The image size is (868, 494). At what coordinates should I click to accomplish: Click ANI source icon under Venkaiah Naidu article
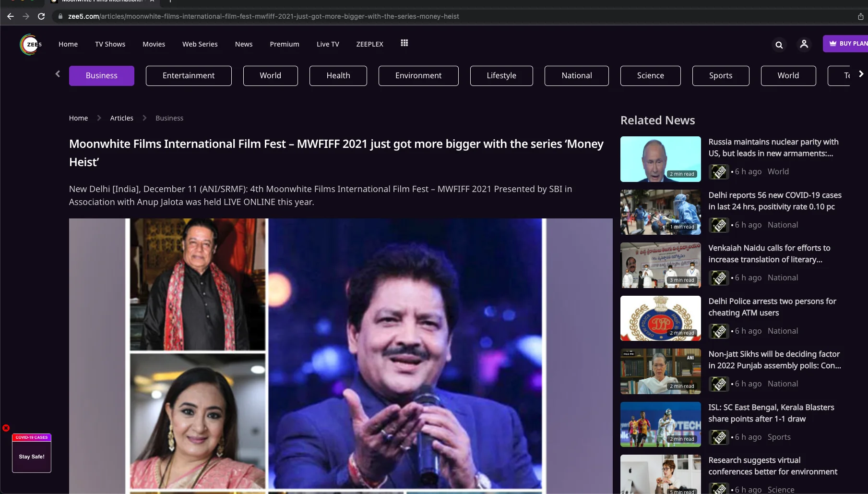click(x=719, y=278)
